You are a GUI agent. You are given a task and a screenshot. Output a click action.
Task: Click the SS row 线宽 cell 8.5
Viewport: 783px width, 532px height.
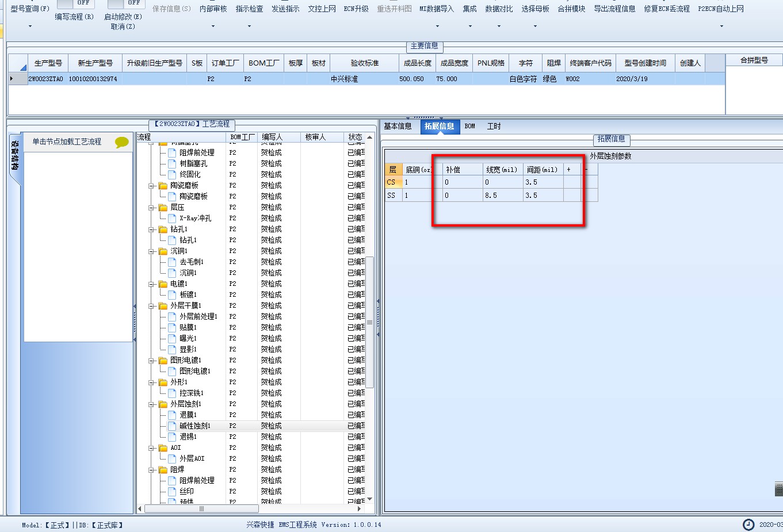click(x=502, y=196)
